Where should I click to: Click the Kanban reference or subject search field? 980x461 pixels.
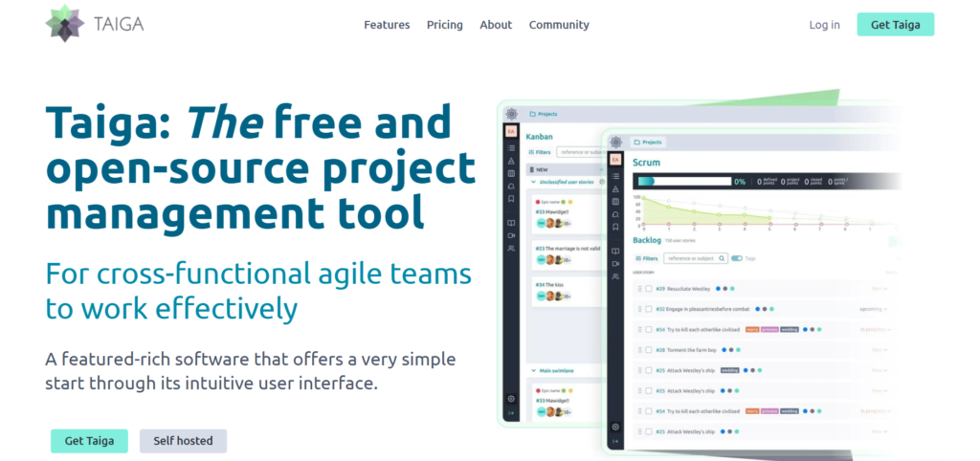[x=579, y=152]
